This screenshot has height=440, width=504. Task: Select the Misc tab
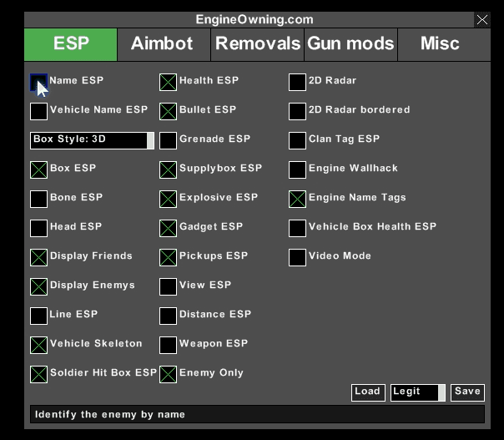click(x=440, y=44)
